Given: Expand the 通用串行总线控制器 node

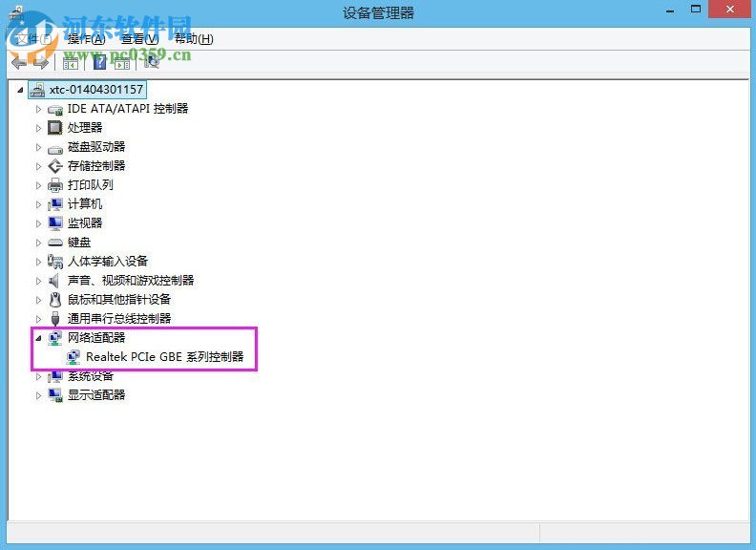Looking at the screenshot, I should pyautogui.click(x=38, y=318).
